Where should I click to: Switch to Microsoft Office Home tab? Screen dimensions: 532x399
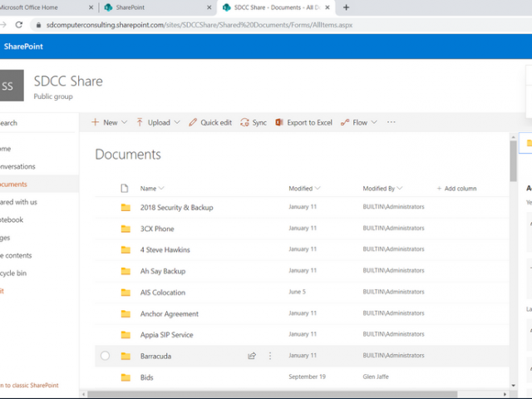click(x=44, y=7)
